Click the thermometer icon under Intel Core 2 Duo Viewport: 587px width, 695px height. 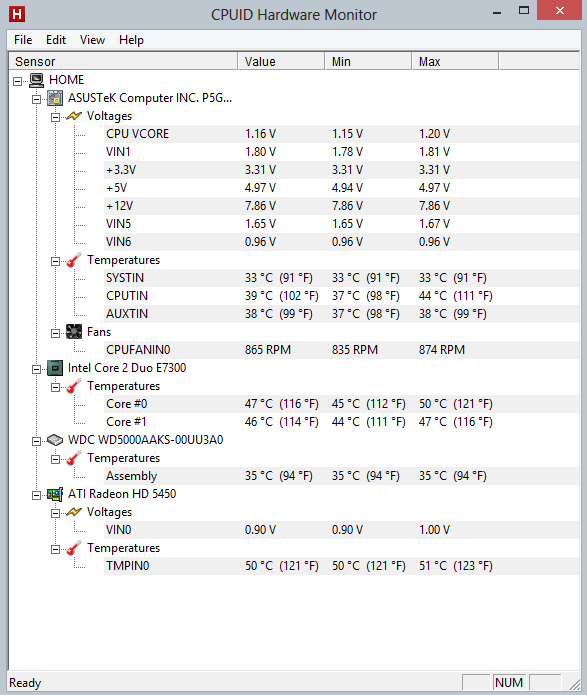[74, 386]
